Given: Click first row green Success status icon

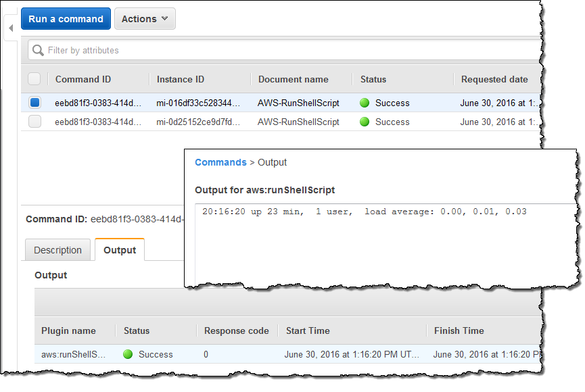Looking at the screenshot, I should click(x=365, y=103).
